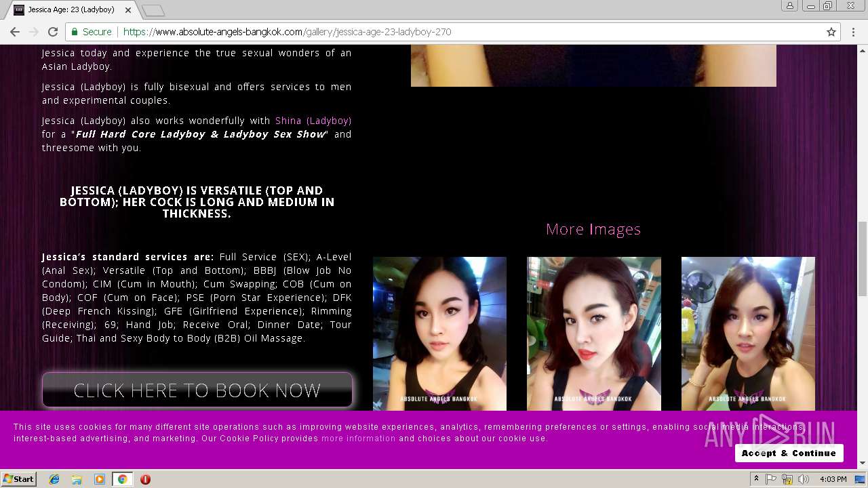Open third thumbnail under More Images
Viewport: 868px width, 488px height.
click(748, 333)
